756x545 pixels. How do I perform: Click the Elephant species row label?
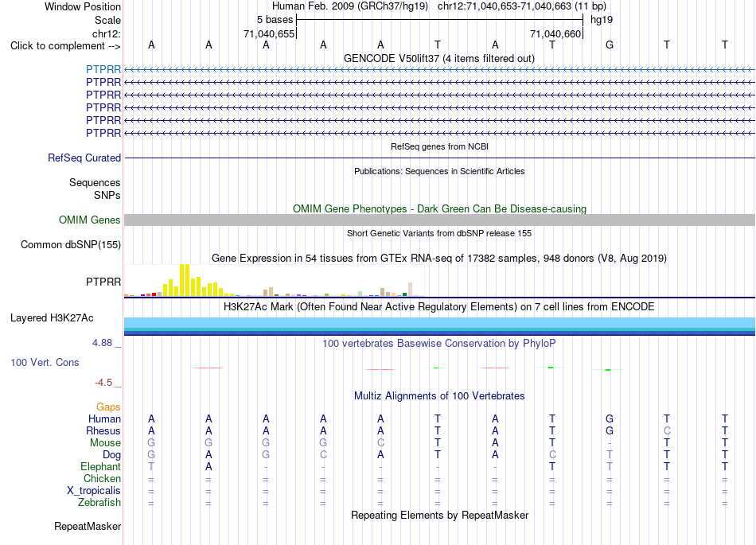point(101,466)
